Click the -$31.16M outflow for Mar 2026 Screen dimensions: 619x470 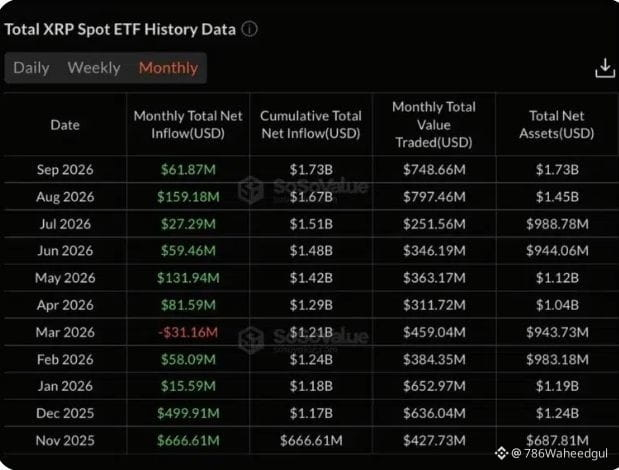coord(188,332)
